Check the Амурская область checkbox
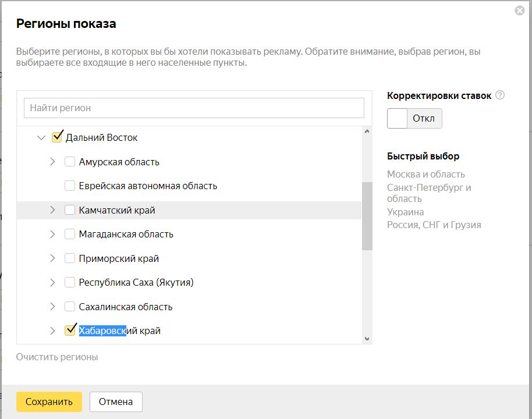Viewport: 532px width, 419px height. (x=70, y=162)
